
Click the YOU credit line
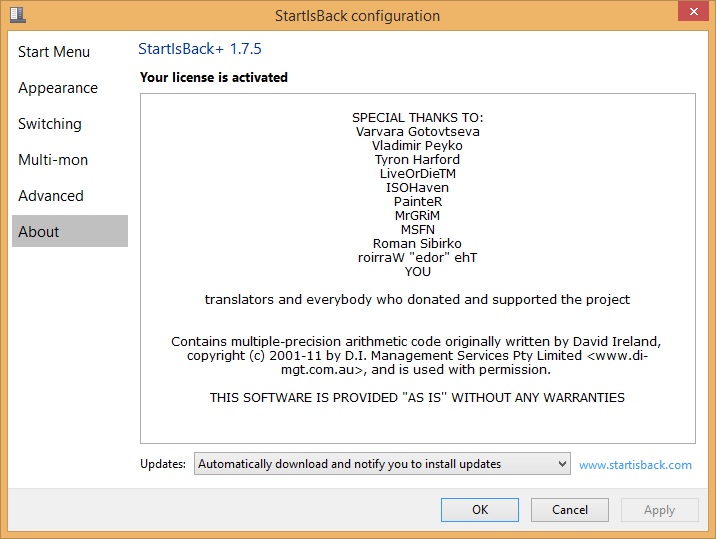(417, 271)
